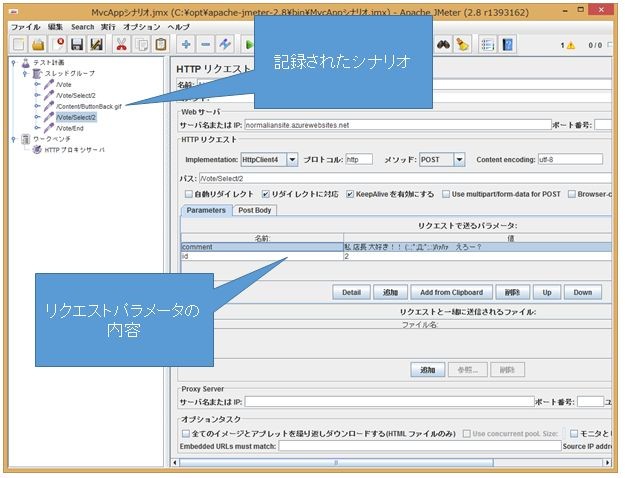The width and height of the screenshot is (625, 478).
Task: Select the スレッドグループ node
Action: (70, 73)
